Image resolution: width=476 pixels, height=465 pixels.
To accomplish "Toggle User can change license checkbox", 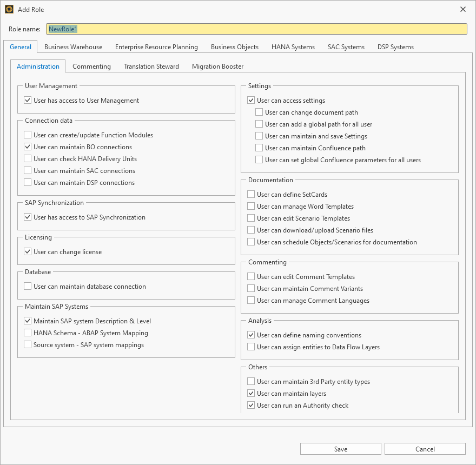I will click(x=28, y=252).
